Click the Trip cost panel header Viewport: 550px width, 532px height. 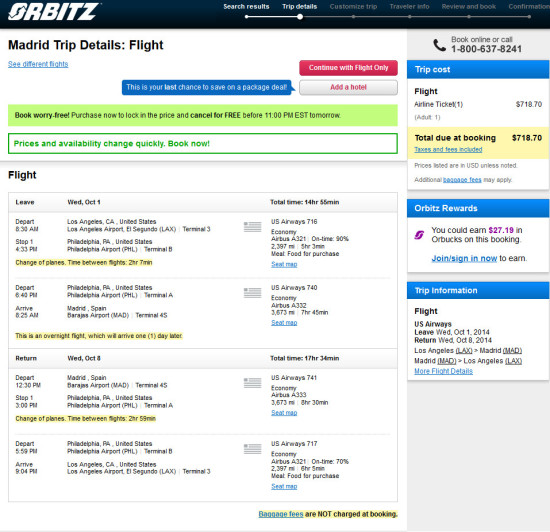click(478, 69)
